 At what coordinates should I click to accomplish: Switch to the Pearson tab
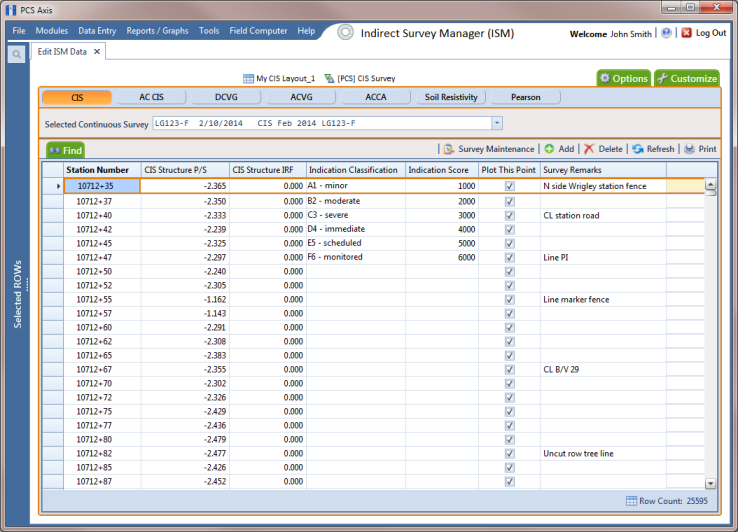pyautogui.click(x=526, y=97)
